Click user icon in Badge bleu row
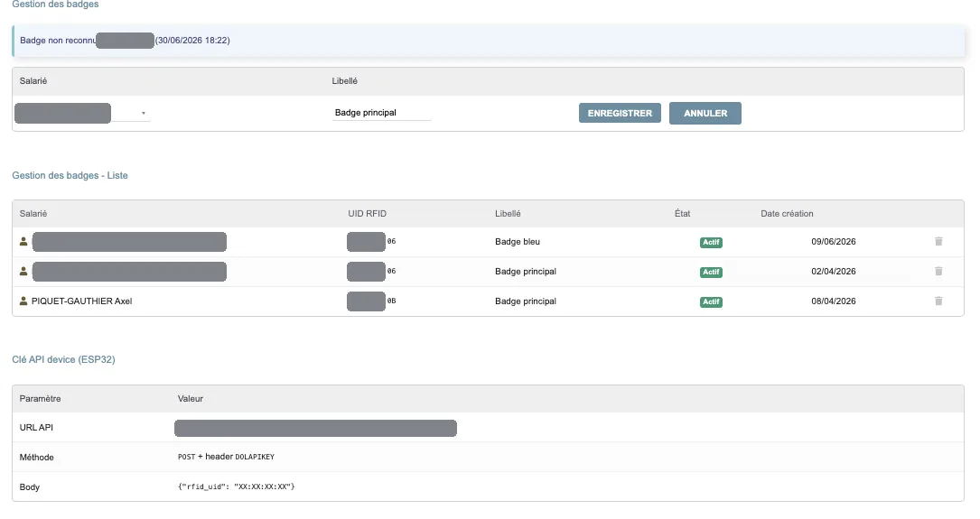 pos(23,241)
